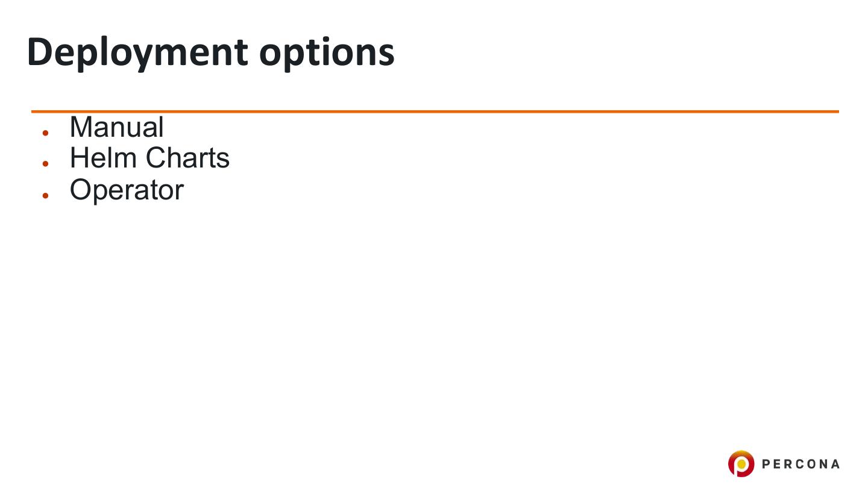Select the Operator bullet text
The width and height of the screenshot is (868, 488).
click(x=127, y=190)
